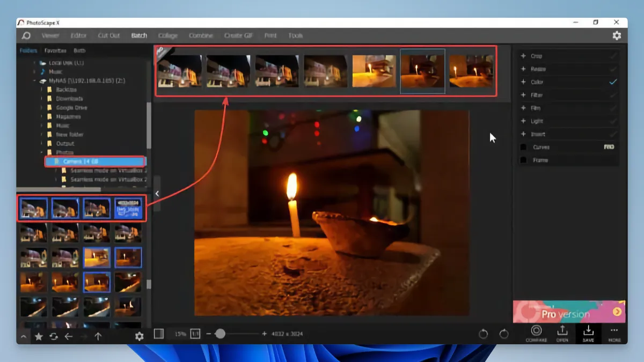Add current folder to favorites via star icon

point(38,337)
